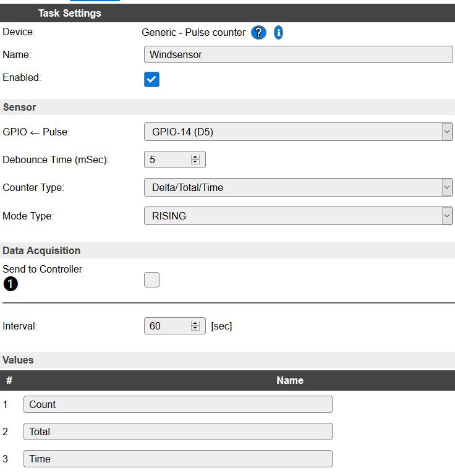Click the Name field containing Windsensor
The image size is (455, 476).
point(298,54)
